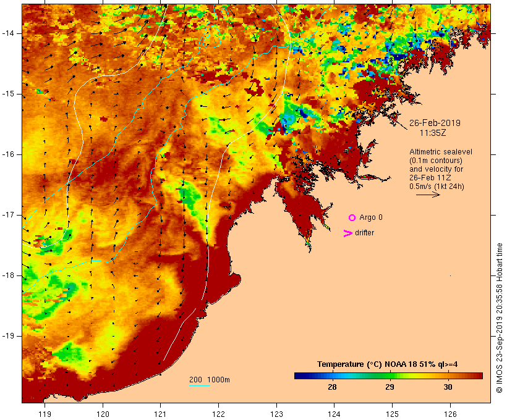Click the magenta Argo circle marker
Image resolution: width=507 pixels, height=420 pixels.
(x=352, y=218)
